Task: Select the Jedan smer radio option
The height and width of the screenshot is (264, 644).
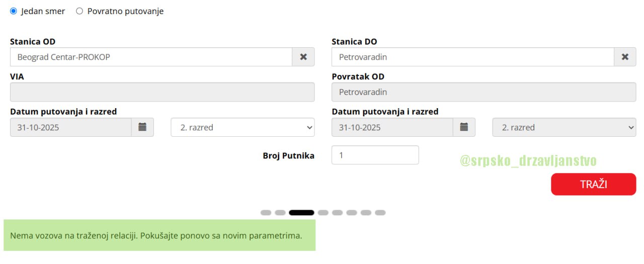Action: pos(14,11)
